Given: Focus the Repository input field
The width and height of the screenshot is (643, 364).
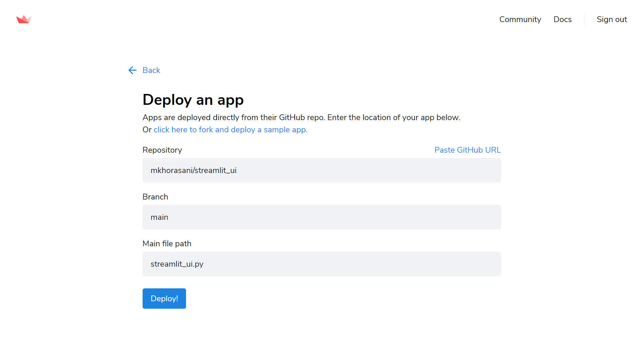Looking at the screenshot, I should (x=321, y=170).
